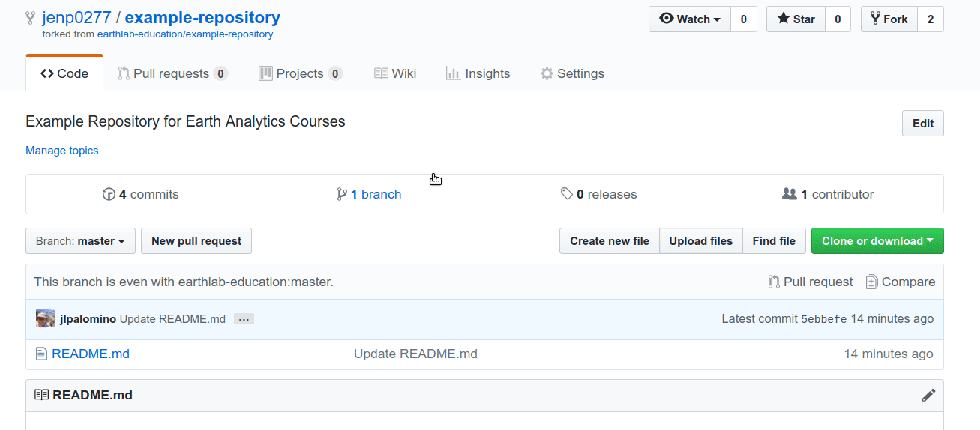Click the Edit description button
This screenshot has width=980, height=430.
pos(923,124)
